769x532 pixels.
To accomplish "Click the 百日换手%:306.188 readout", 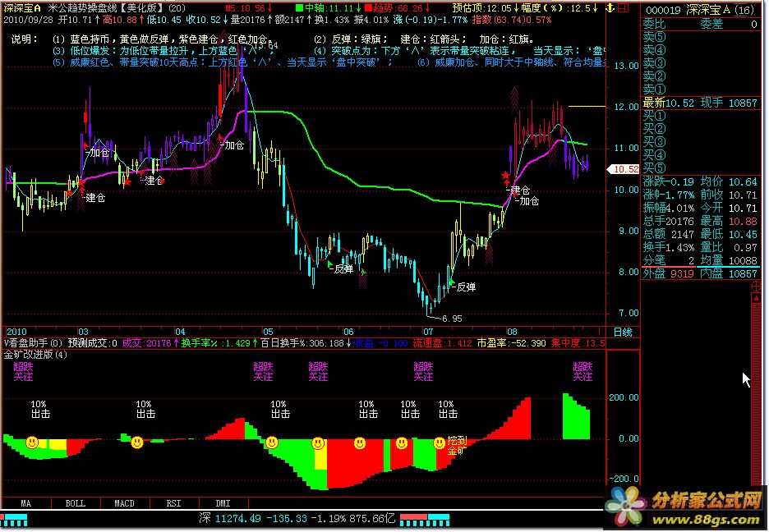I will pyautogui.click(x=305, y=343).
